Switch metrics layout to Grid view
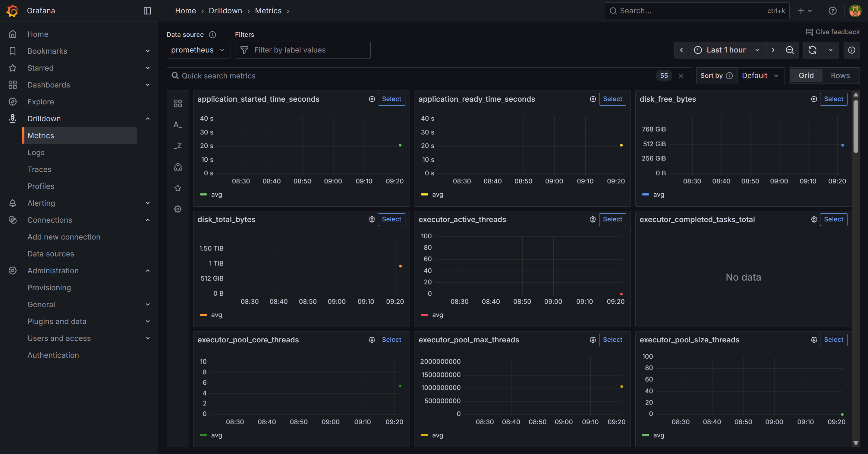 tap(806, 75)
